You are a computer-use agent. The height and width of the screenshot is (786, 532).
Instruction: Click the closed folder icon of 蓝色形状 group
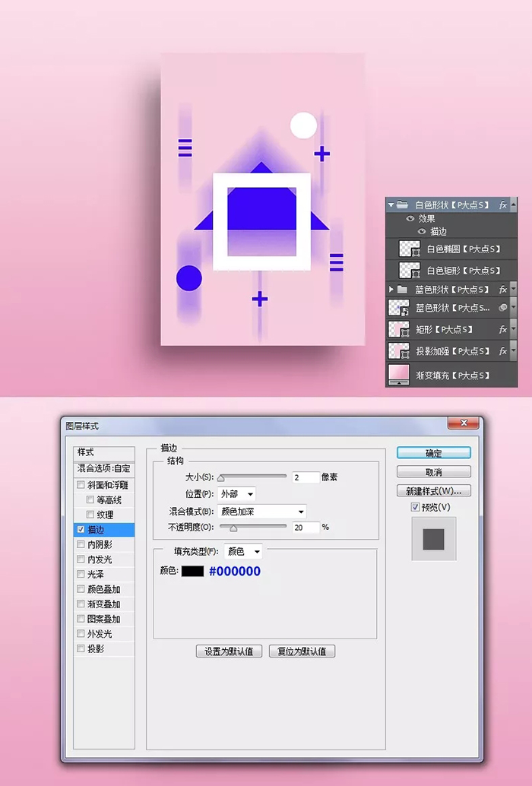click(x=402, y=289)
